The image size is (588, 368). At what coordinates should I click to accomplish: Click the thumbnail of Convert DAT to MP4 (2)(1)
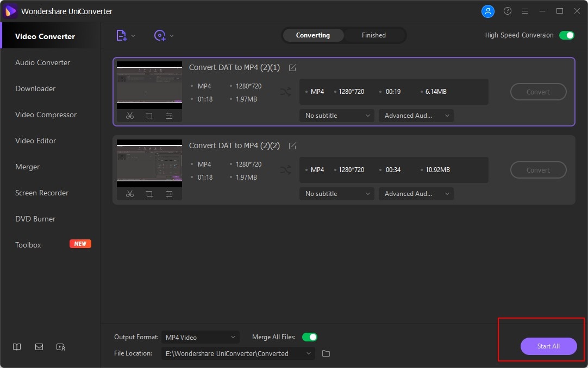[149, 85]
